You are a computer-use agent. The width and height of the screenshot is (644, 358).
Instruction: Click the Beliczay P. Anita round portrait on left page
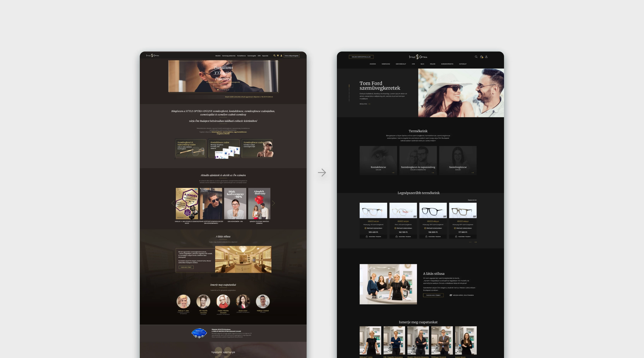pos(184,301)
